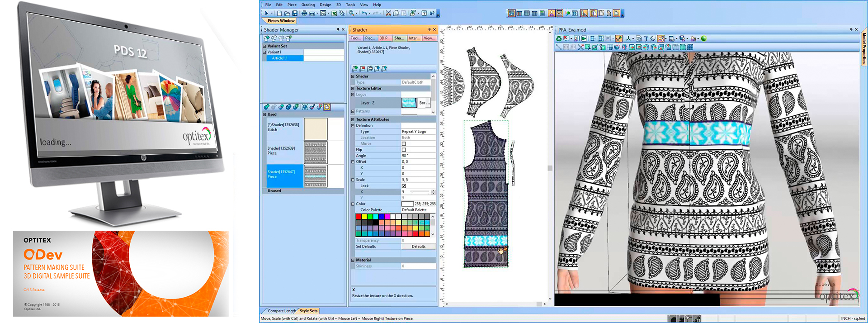Click the Print icon in main toolbar

click(304, 14)
